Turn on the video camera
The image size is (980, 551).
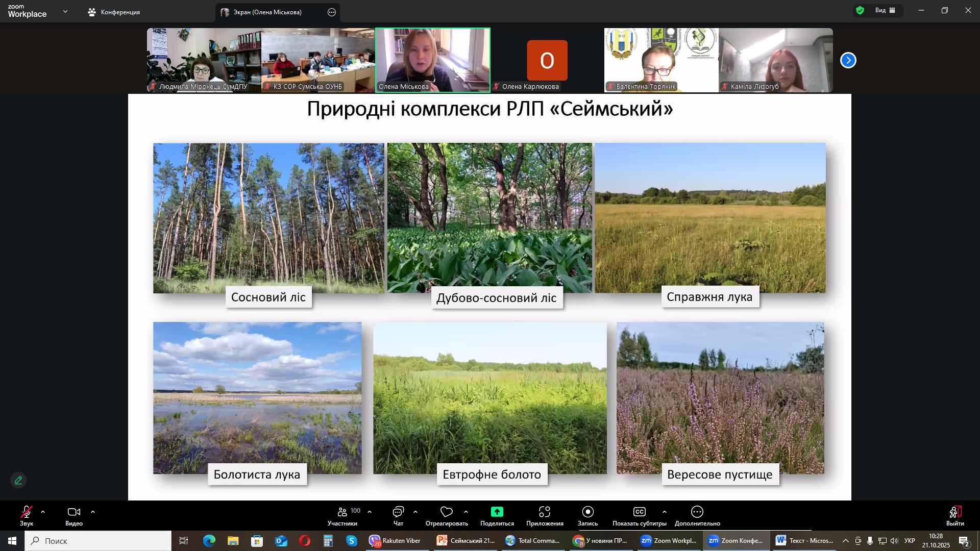coord(74,512)
